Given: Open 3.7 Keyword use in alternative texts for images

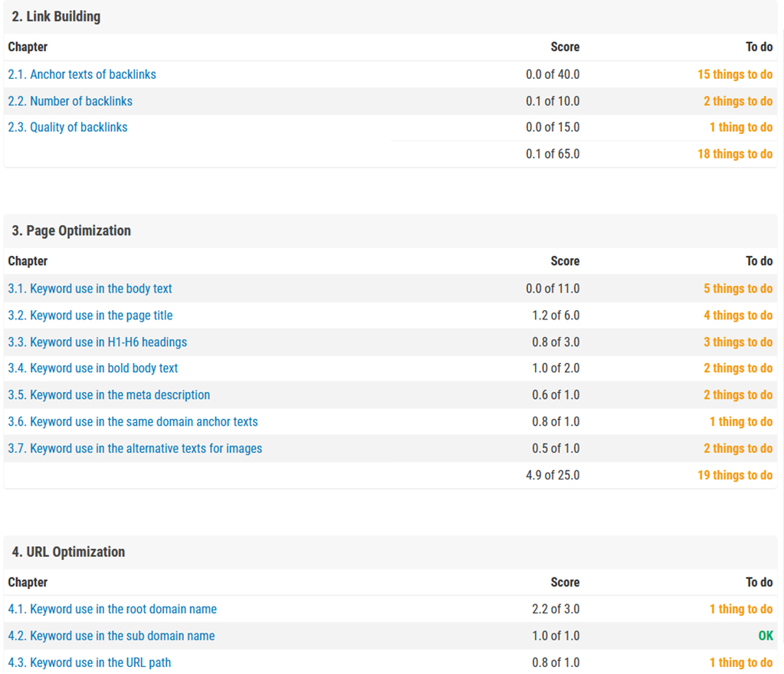Looking at the screenshot, I should (135, 449).
